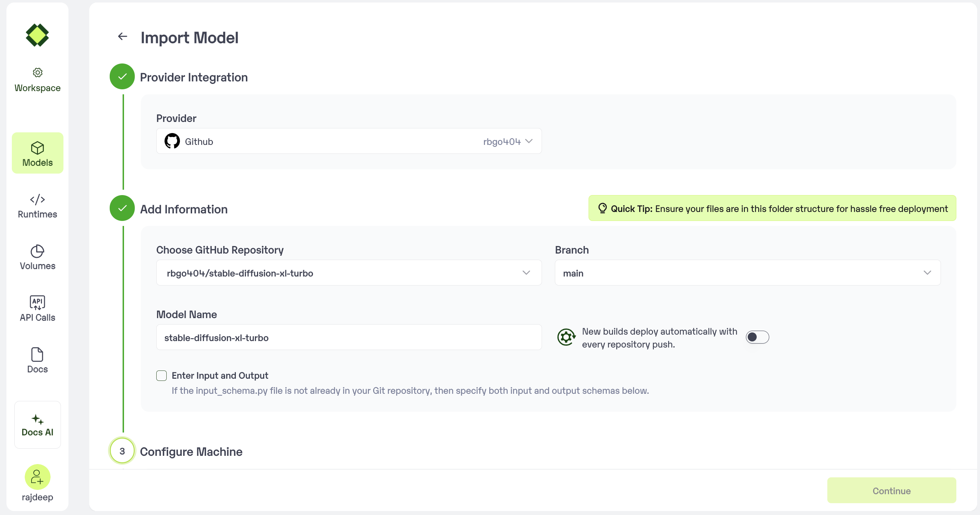Click the back arrow beside Import Model
This screenshot has width=980, height=515.
coord(122,37)
